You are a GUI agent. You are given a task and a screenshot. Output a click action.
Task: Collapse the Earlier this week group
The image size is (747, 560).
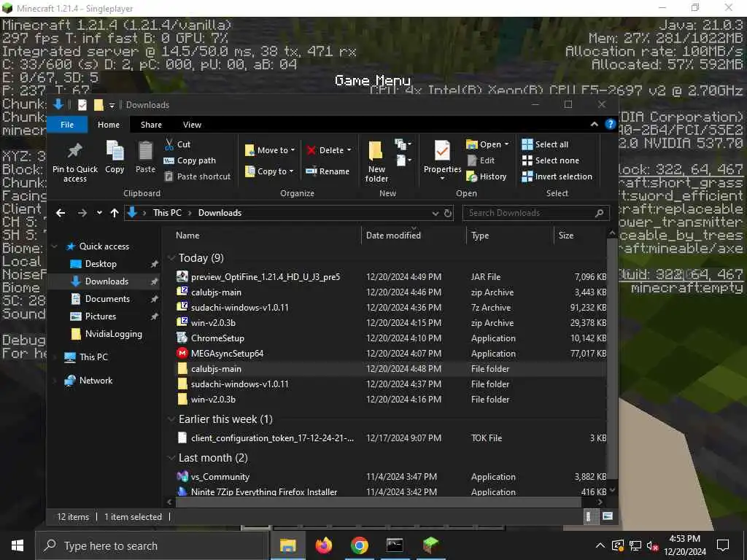coord(171,419)
